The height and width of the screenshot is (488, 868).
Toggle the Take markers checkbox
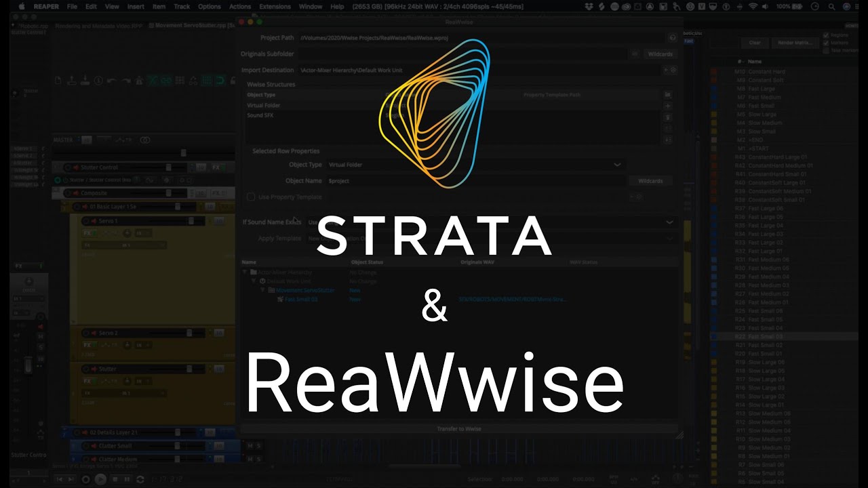pyautogui.click(x=826, y=50)
